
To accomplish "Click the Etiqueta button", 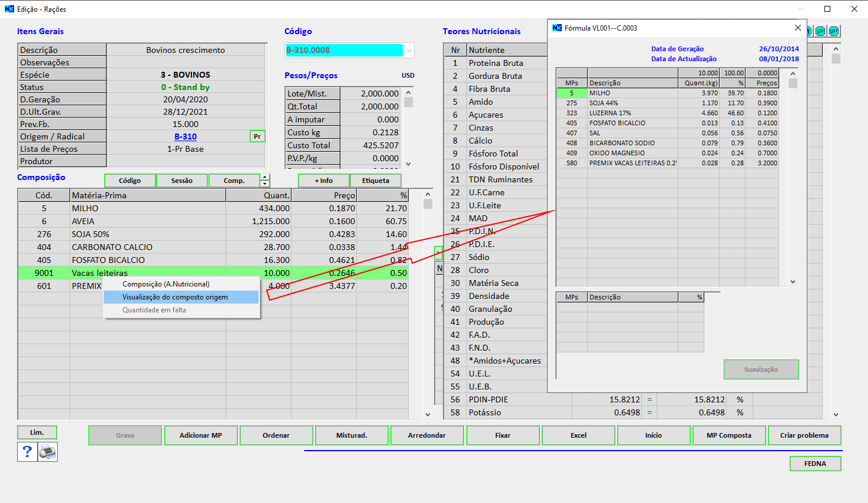I will pyautogui.click(x=376, y=181).
